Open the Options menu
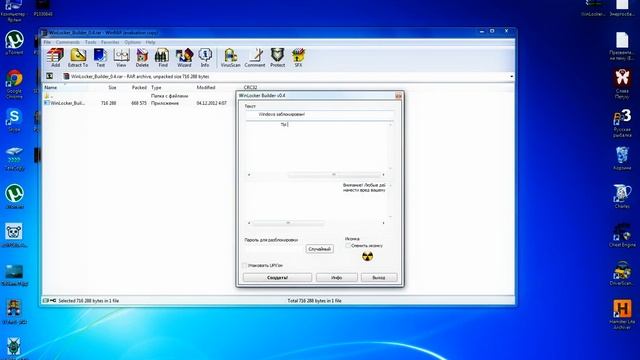This screenshot has width=640, height=360. (x=133, y=42)
